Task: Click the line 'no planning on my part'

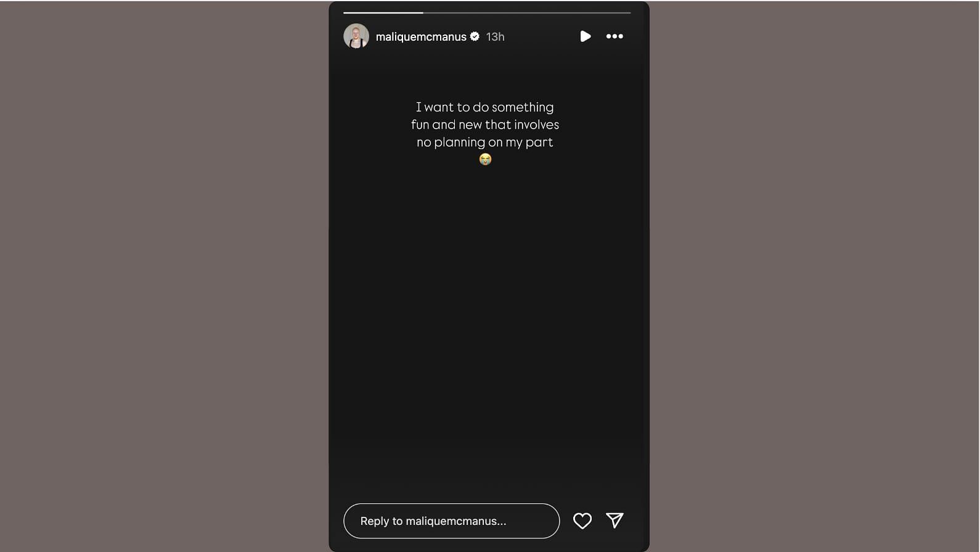Action: click(x=485, y=142)
